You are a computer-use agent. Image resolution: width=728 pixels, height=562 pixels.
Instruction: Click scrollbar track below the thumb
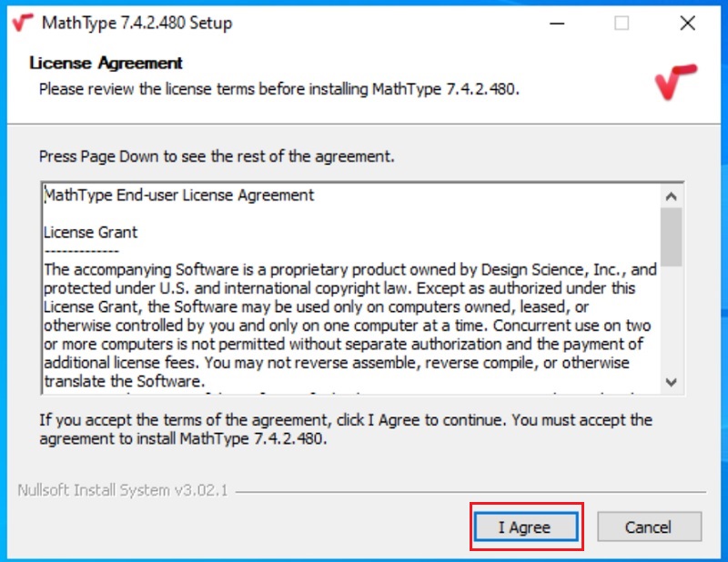[672, 318]
